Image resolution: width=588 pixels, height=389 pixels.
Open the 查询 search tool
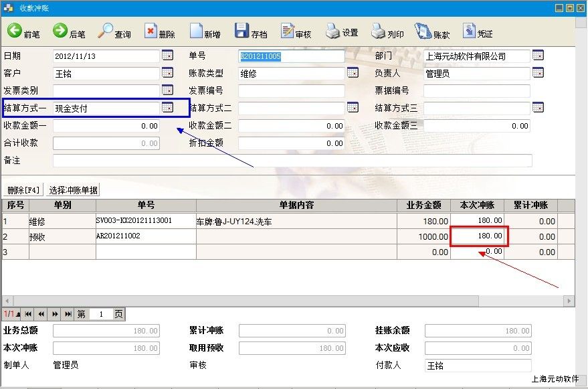(106, 31)
